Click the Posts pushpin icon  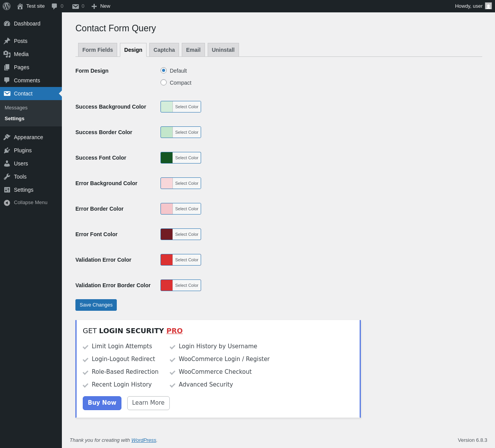tap(7, 41)
